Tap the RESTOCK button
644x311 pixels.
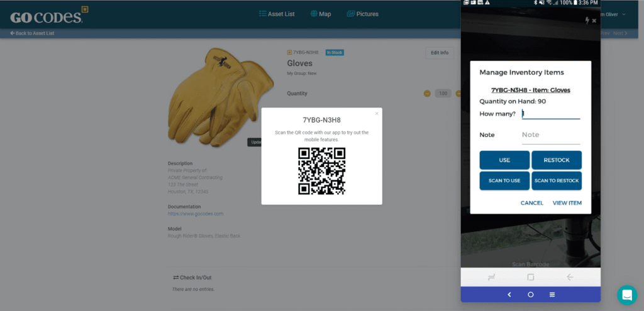click(x=557, y=160)
